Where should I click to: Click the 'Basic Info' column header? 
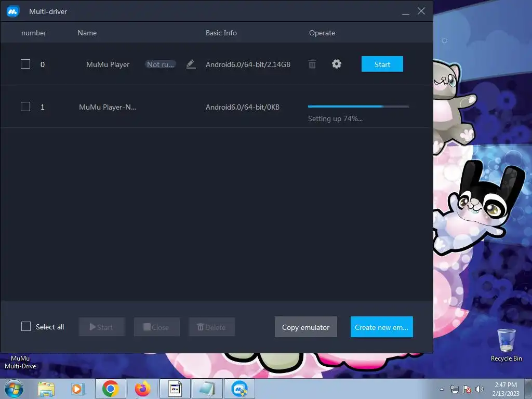tap(221, 33)
